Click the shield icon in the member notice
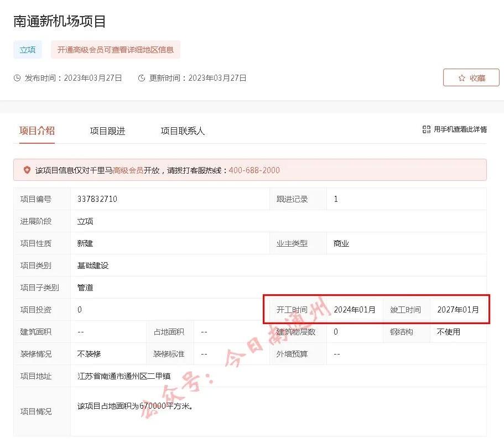Screen dimensions: 504x448 27,170
